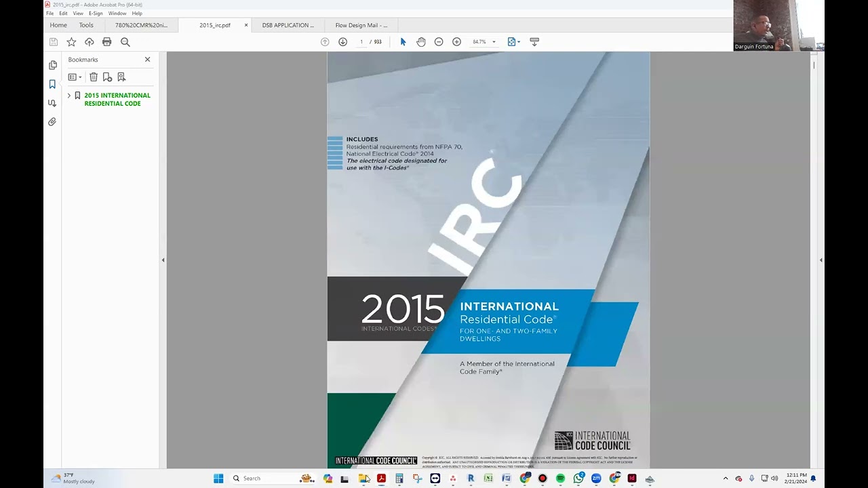Open the Page Thumbnails panel icon
Viewport: 868px width, 488px height.
pos(52,65)
